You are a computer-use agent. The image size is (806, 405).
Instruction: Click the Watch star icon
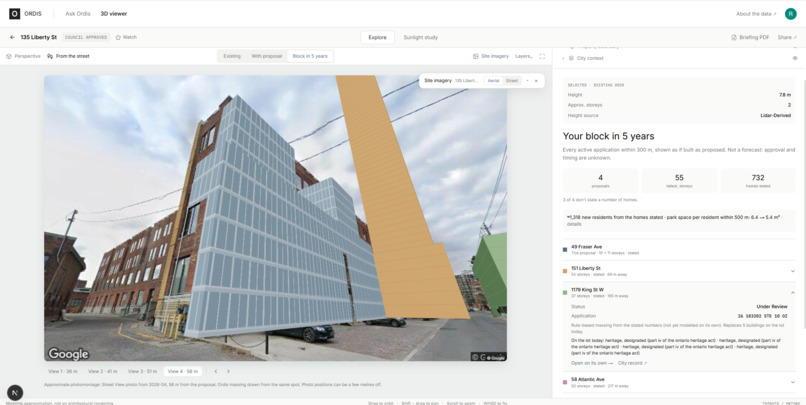coord(118,38)
